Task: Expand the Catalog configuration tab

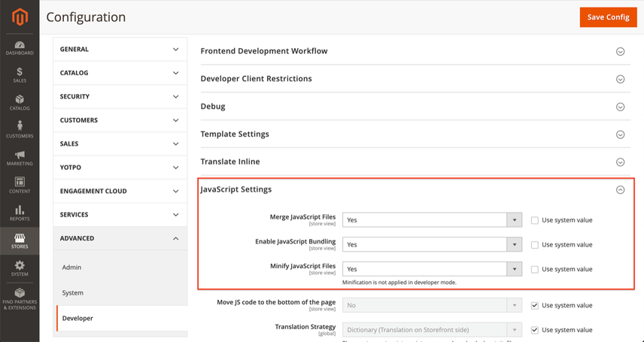Action: (x=120, y=73)
